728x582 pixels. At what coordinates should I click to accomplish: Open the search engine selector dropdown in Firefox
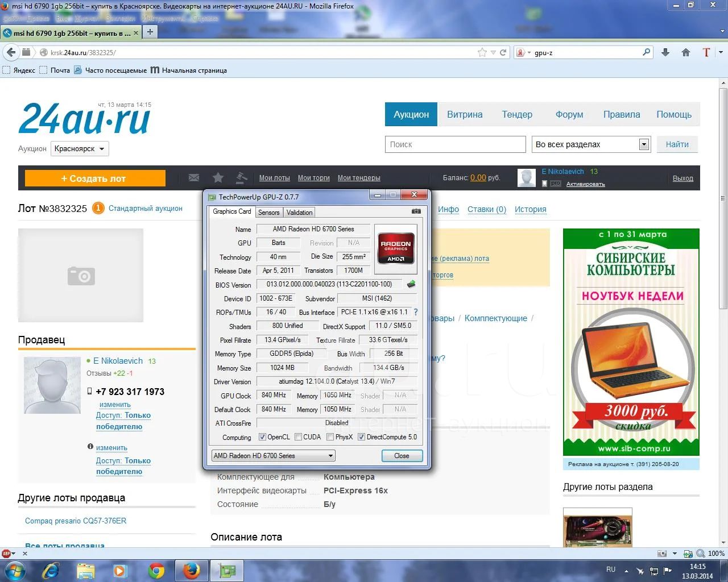point(524,52)
